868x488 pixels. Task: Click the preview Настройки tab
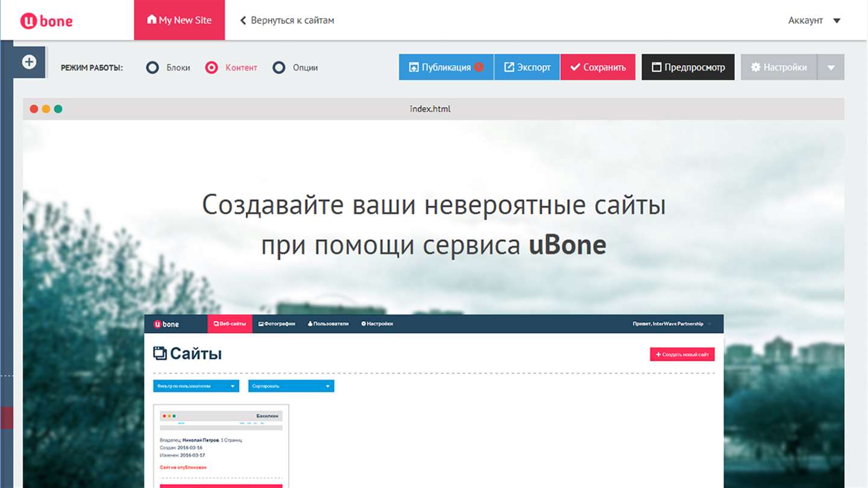coord(377,324)
